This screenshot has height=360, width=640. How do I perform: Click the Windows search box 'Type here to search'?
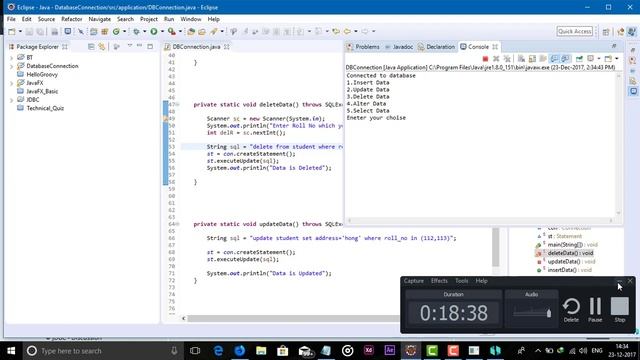[x=102, y=351]
